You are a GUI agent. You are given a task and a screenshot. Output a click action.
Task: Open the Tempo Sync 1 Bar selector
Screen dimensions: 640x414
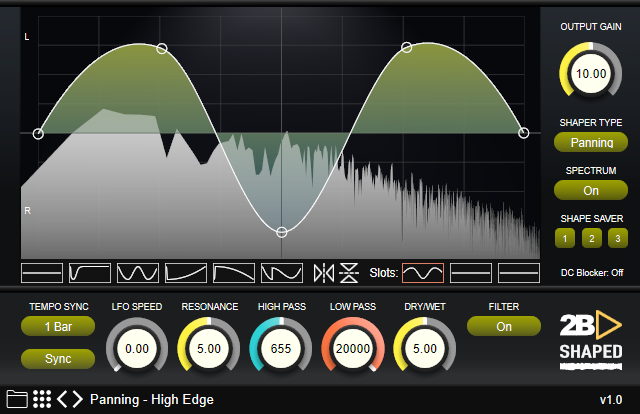[58, 326]
